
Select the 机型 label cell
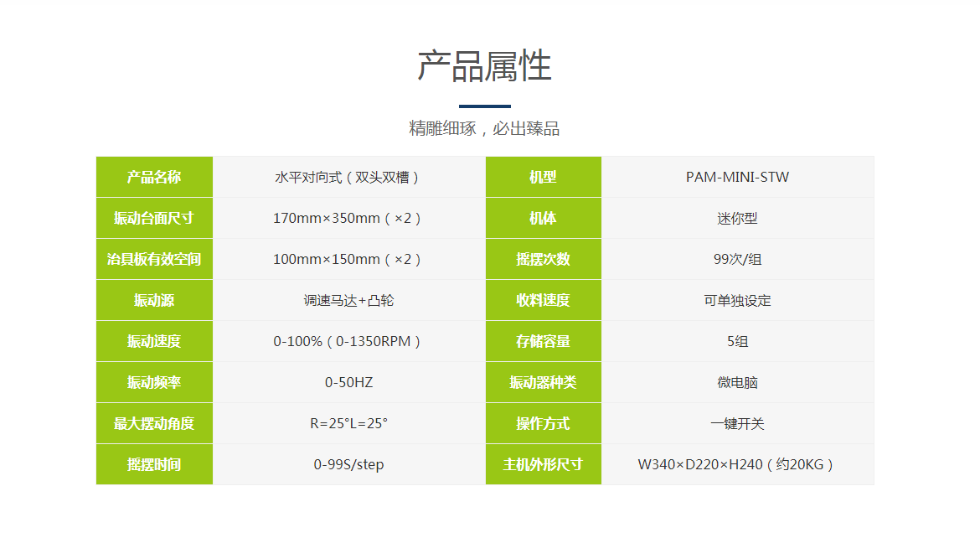point(543,177)
